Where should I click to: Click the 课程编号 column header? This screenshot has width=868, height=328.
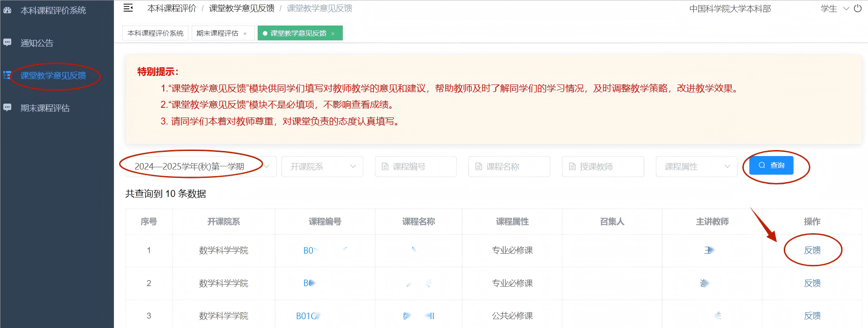pos(325,222)
